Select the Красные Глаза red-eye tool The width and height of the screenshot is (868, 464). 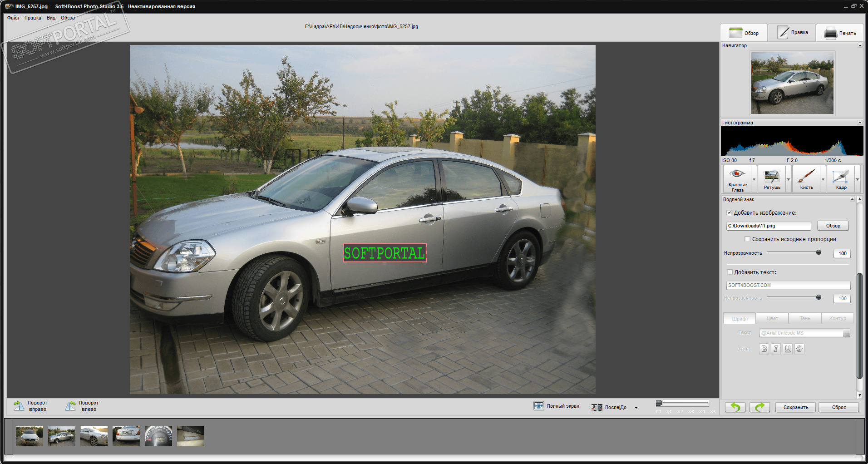click(x=737, y=179)
